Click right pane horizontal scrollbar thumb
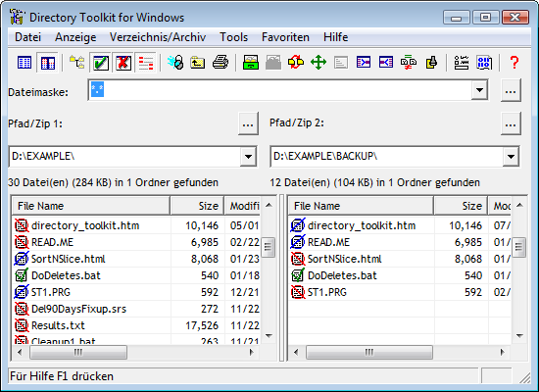The height and width of the screenshot is (392, 539). pos(369,353)
